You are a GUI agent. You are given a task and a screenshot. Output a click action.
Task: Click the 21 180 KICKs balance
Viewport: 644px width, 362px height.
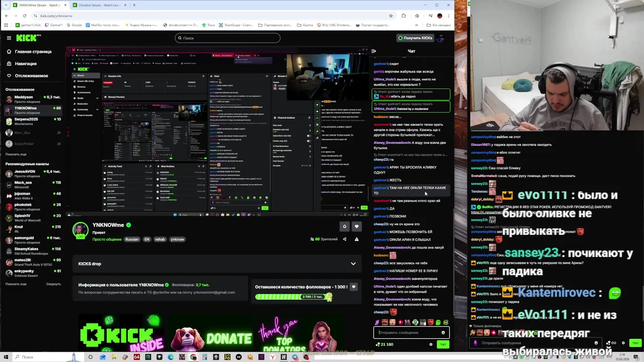pyautogui.click(x=384, y=344)
